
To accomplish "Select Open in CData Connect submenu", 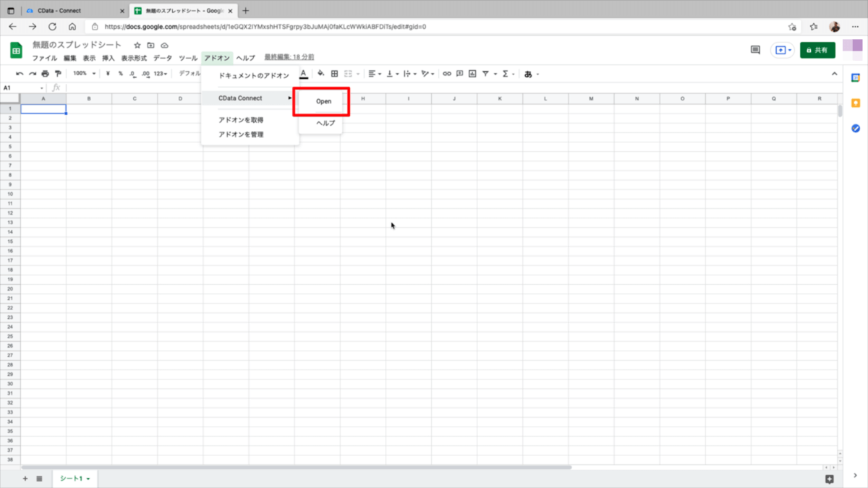I will click(x=323, y=101).
